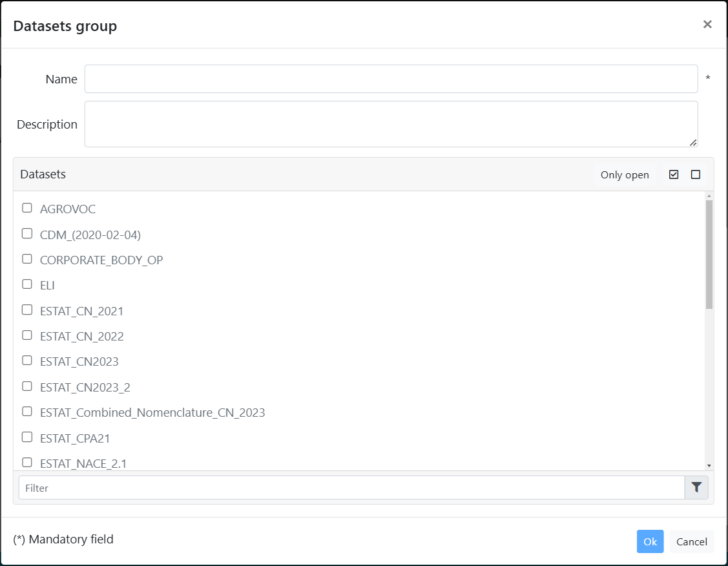Click the ESTAT_CPA21 label text
This screenshot has width=728, height=566.
pyautogui.click(x=75, y=438)
